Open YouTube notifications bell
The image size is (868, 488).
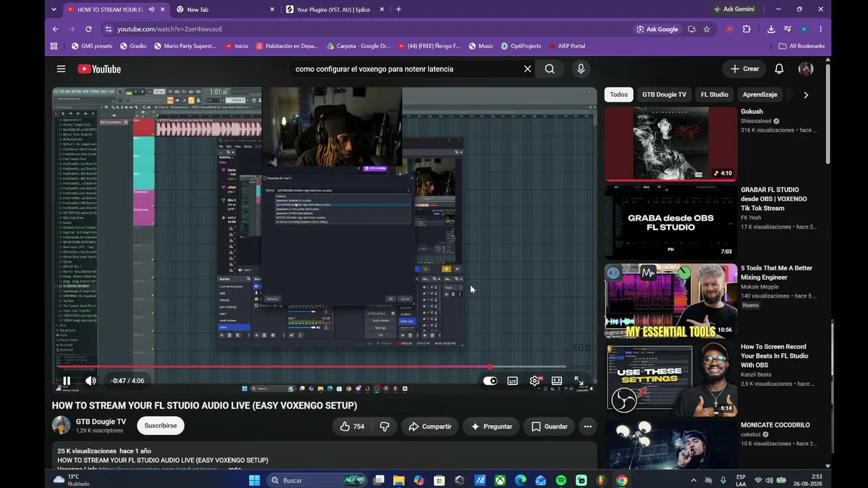pos(779,68)
